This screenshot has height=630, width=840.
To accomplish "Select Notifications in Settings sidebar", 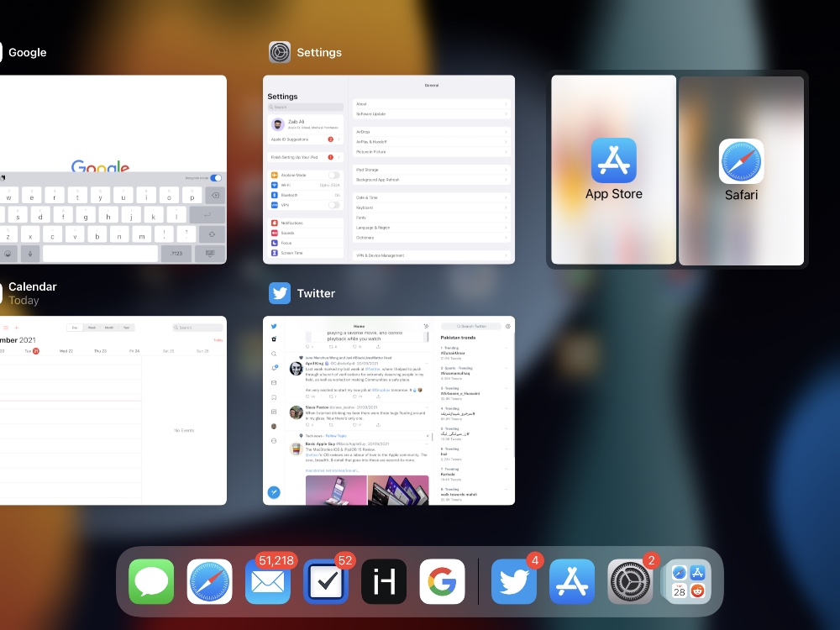I will (x=306, y=223).
